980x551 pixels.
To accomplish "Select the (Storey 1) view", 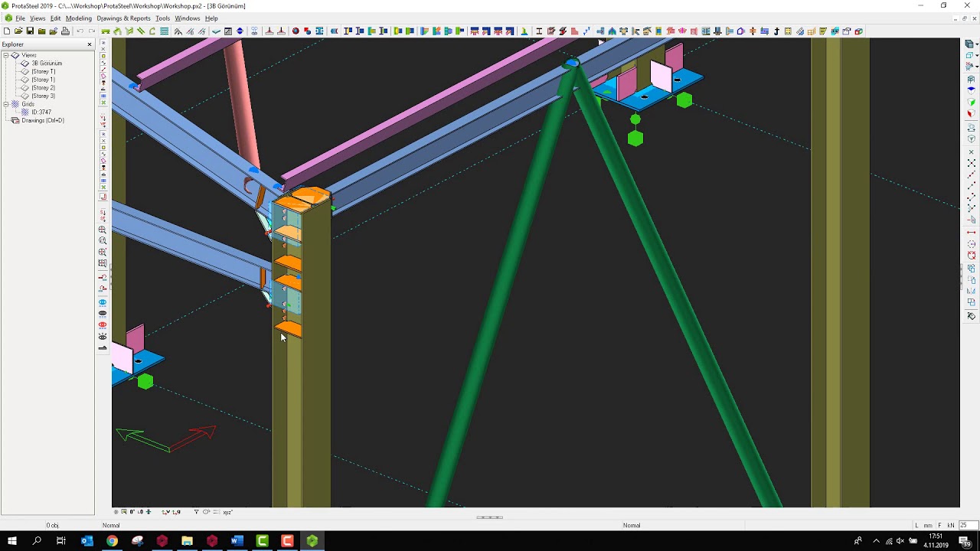I will tap(43, 80).
